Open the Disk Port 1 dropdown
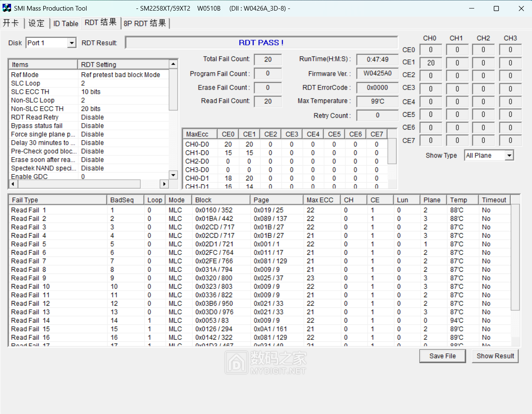 (x=72, y=43)
